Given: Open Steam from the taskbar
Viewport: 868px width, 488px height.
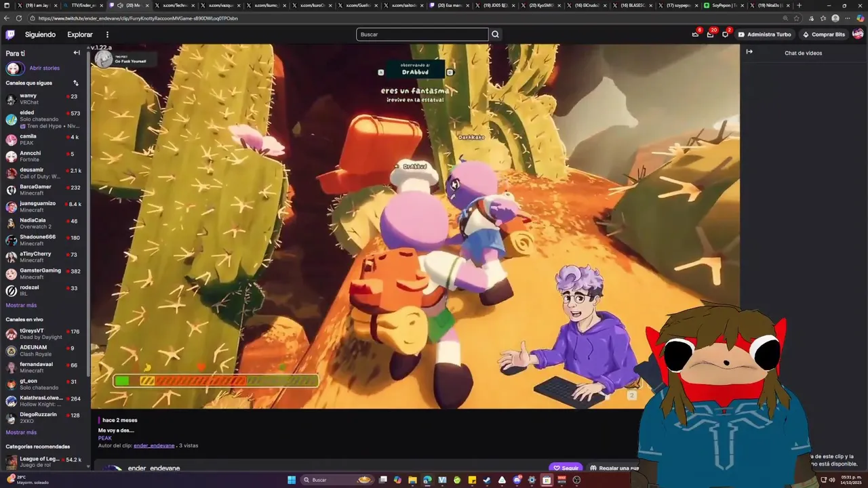Looking at the screenshot, I should [487, 480].
